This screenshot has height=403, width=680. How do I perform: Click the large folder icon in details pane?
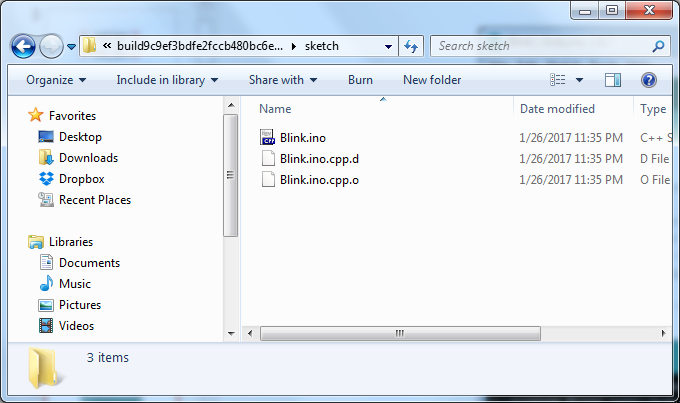[44, 367]
